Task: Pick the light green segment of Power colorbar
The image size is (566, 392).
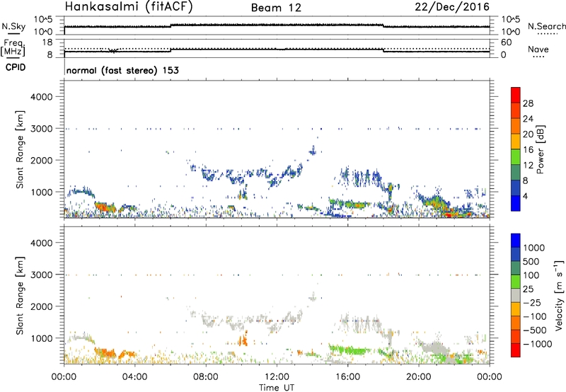Action: (516, 156)
